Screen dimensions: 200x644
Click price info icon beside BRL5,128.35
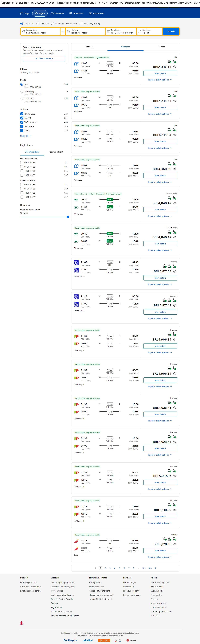(174, 544)
